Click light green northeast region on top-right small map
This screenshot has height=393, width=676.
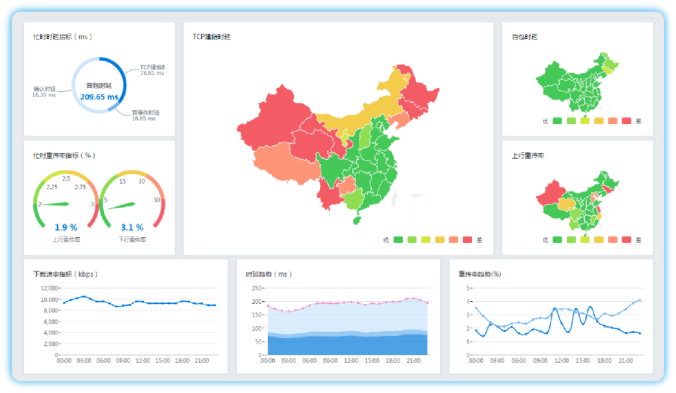pos(610,65)
